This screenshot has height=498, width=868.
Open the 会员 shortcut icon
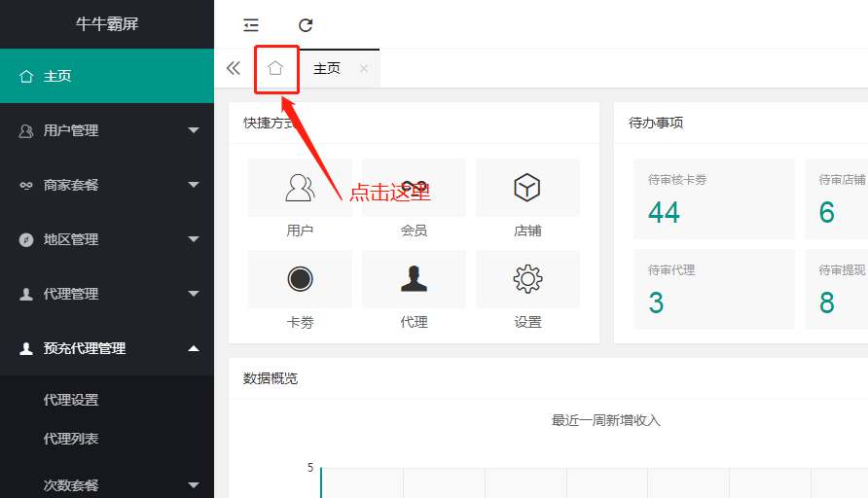coord(415,188)
